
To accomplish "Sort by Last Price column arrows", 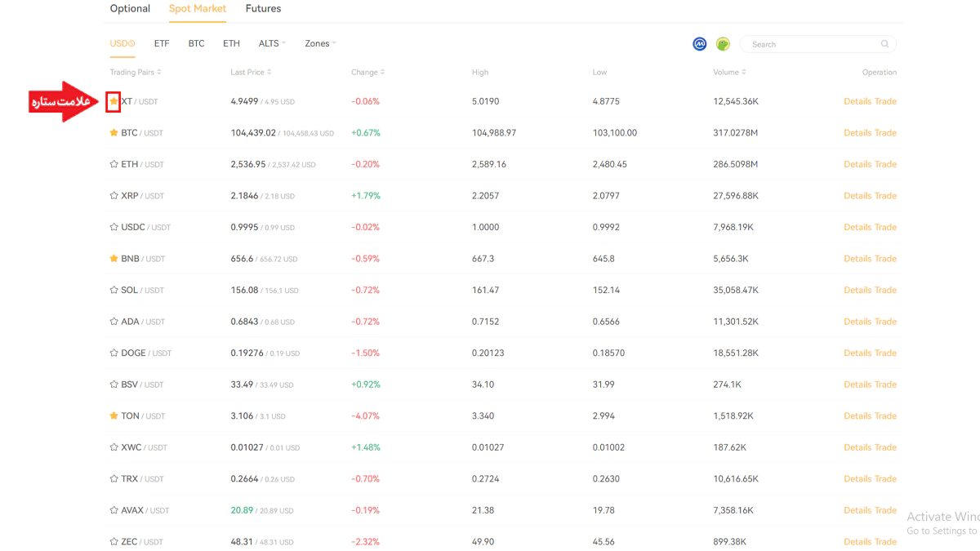I will pos(269,72).
